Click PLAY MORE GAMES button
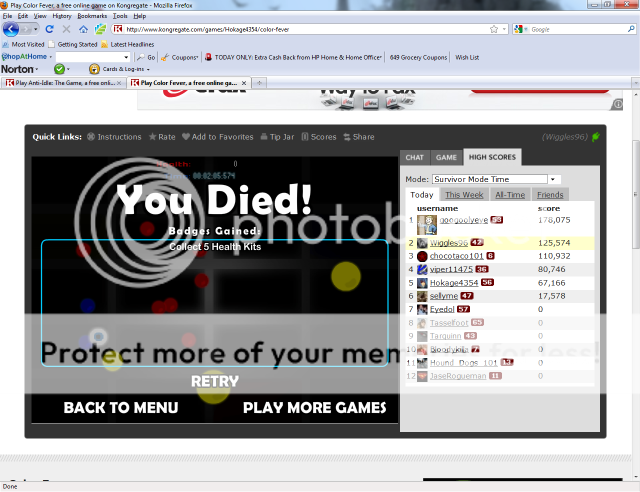This screenshot has width=640, height=492. 315,407
